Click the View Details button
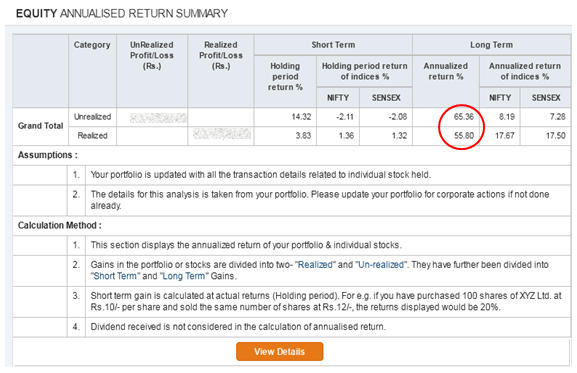The image size is (577, 373). tap(280, 351)
